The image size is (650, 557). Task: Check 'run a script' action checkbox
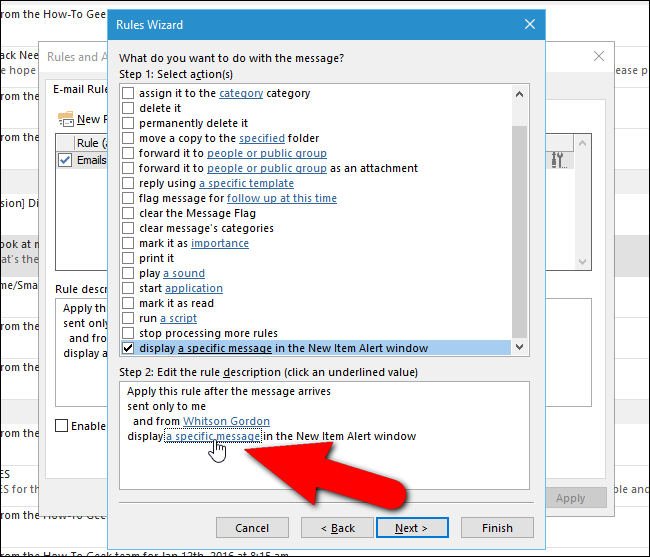click(128, 318)
